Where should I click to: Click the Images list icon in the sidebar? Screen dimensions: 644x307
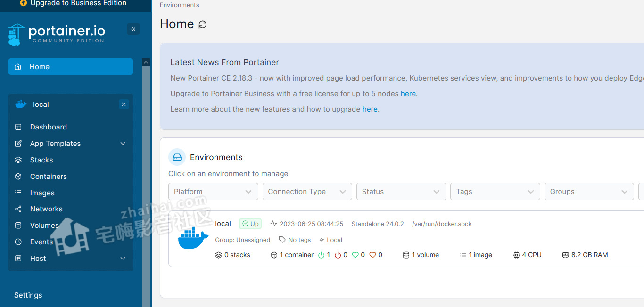pyautogui.click(x=18, y=193)
